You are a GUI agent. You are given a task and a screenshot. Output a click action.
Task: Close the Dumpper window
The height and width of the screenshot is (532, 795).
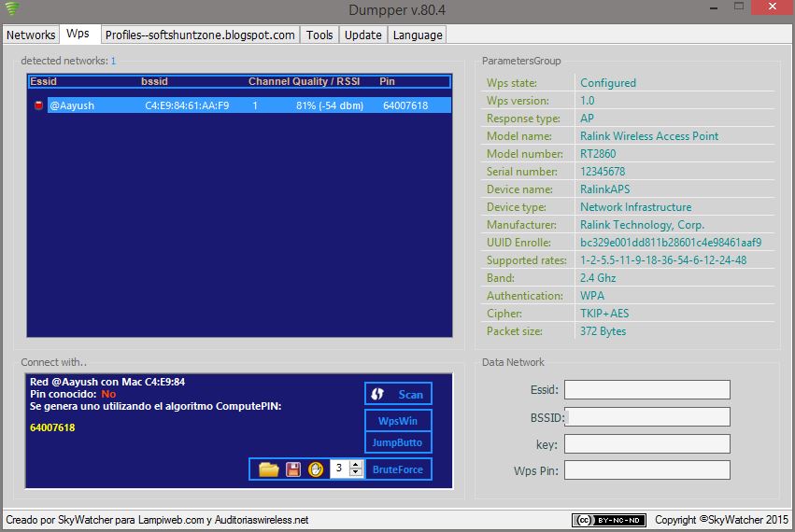click(x=773, y=7)
